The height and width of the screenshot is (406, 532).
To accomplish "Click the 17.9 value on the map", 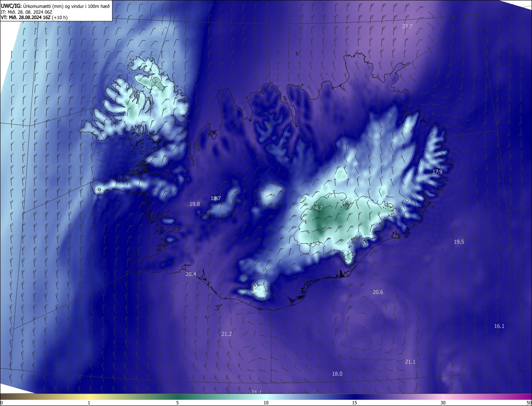I will 437,171.
